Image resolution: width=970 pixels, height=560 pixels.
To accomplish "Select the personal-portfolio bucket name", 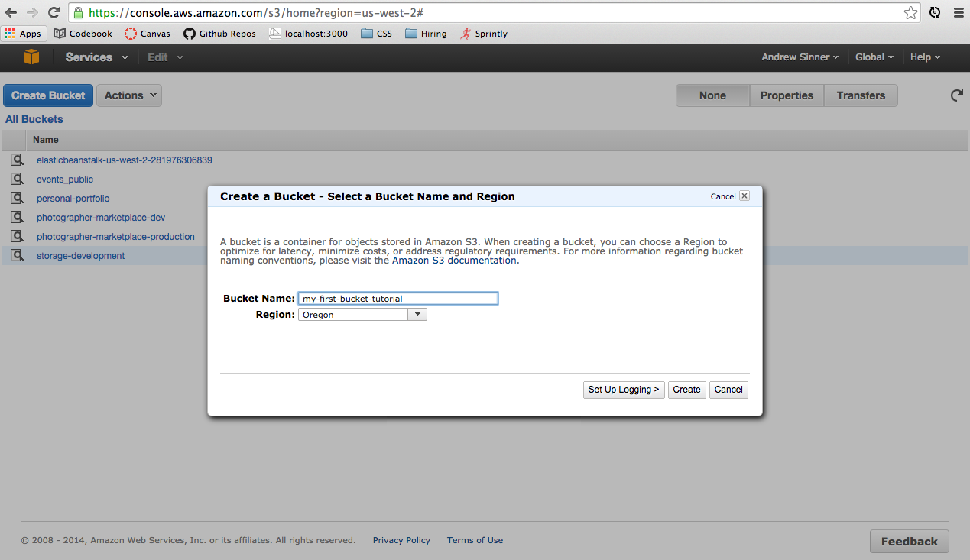I will 73,199.
